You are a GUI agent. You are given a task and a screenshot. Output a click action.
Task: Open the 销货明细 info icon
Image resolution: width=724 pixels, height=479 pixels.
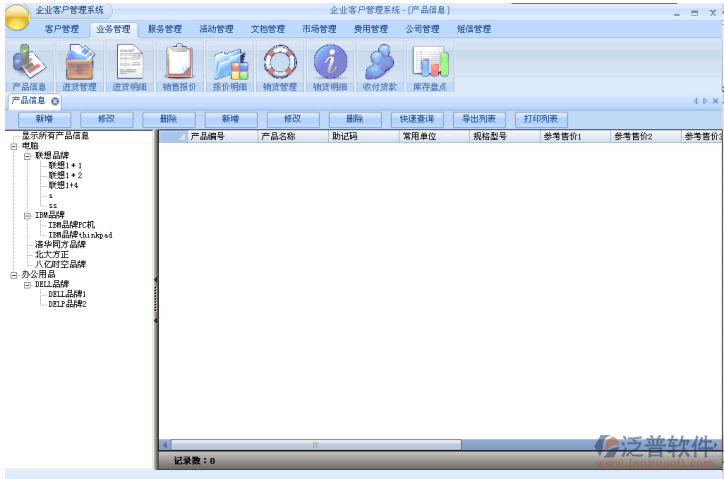click(330, 67)
